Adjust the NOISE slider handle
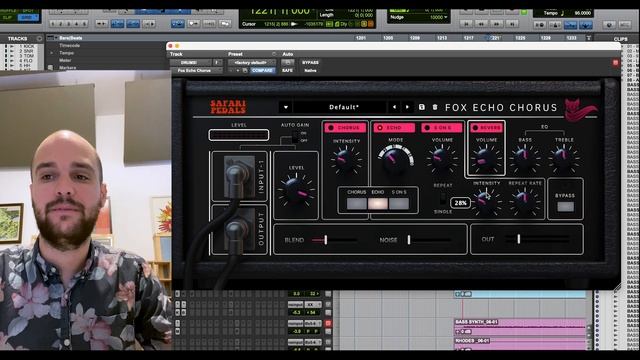This screenshot has width=640, height=360. [409, 240]
